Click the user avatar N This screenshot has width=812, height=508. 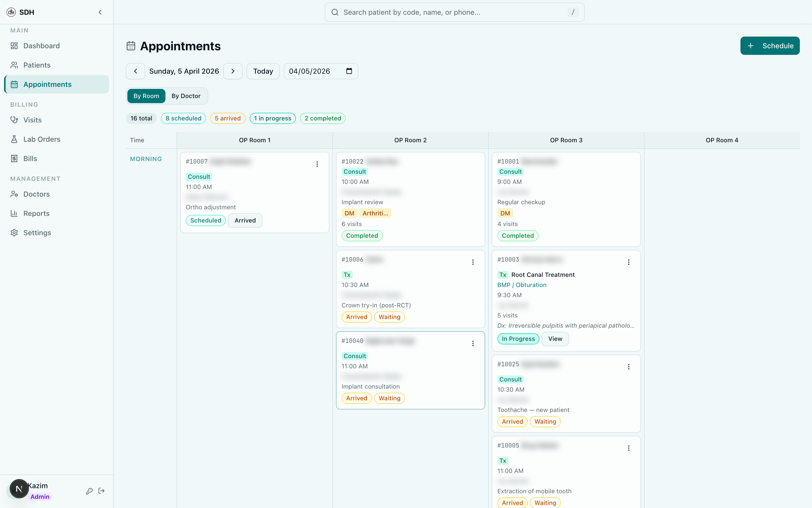tap(19, 489)
